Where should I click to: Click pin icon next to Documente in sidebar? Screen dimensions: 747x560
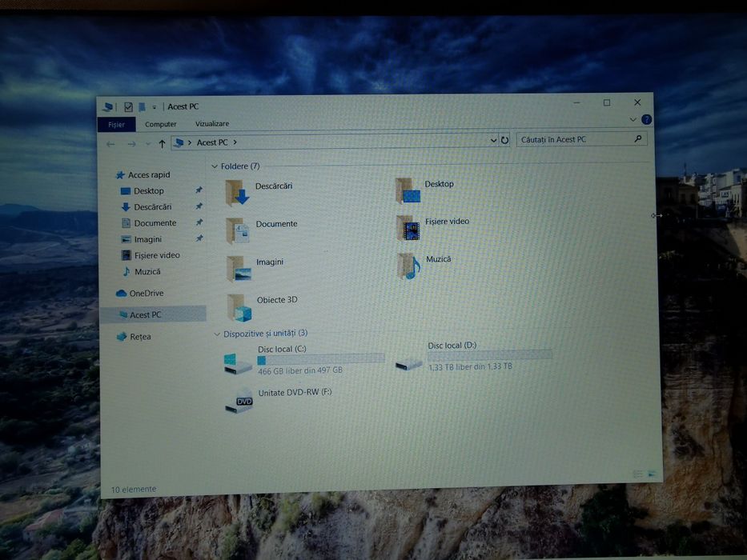199,222
